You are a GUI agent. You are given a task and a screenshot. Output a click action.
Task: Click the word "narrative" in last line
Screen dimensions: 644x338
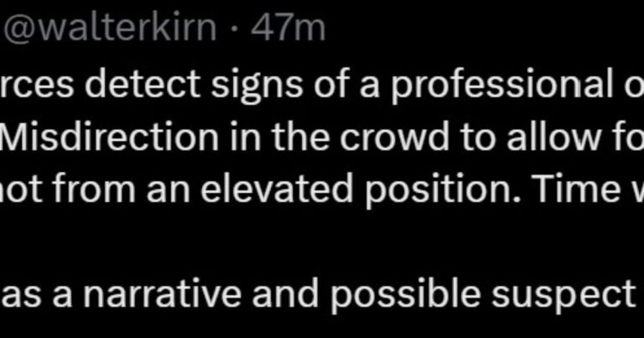[x=162, y=294]
